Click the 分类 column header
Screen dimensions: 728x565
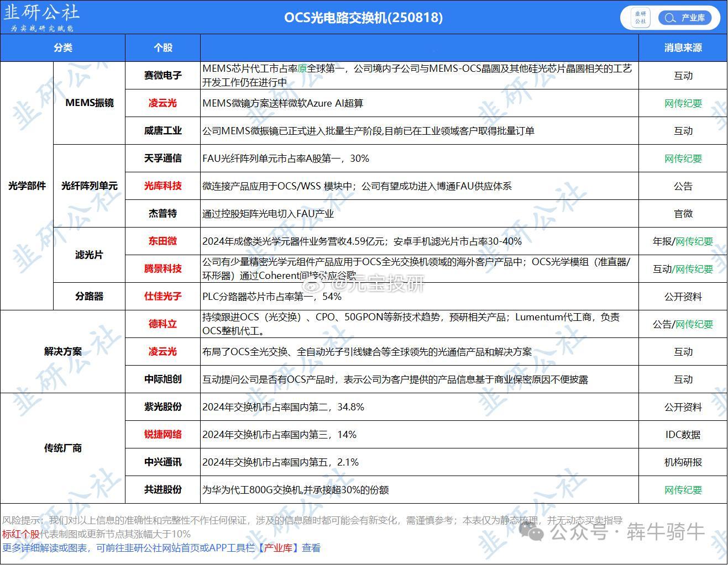[63, 47]
